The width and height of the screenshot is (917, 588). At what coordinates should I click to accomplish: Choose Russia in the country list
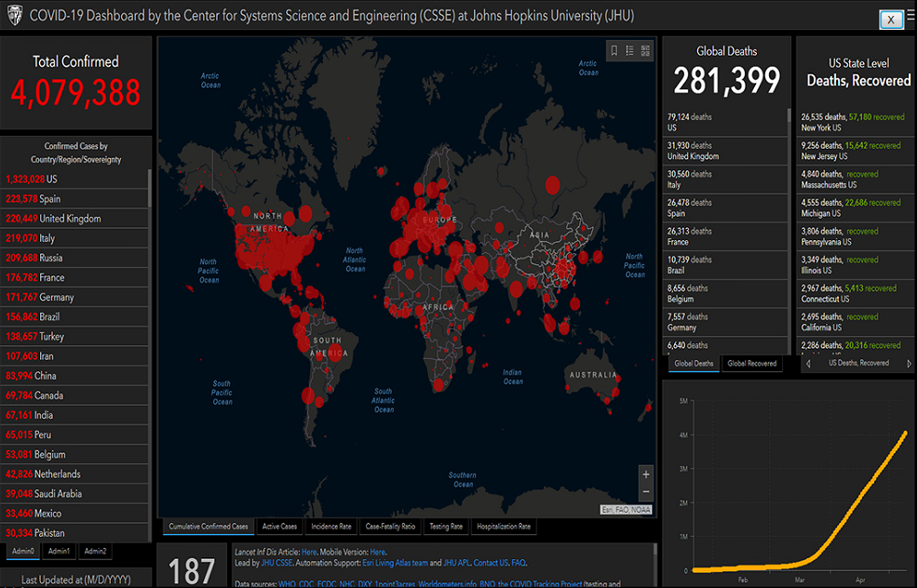[x=74, y=258]
